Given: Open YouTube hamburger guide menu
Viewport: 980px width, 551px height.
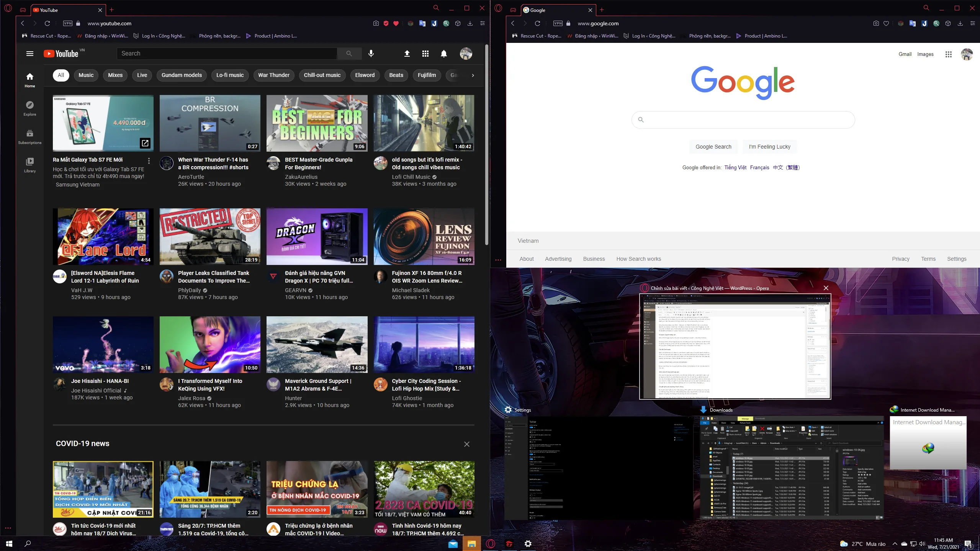Looking at the screenshot, I should (x=30, y=54).
